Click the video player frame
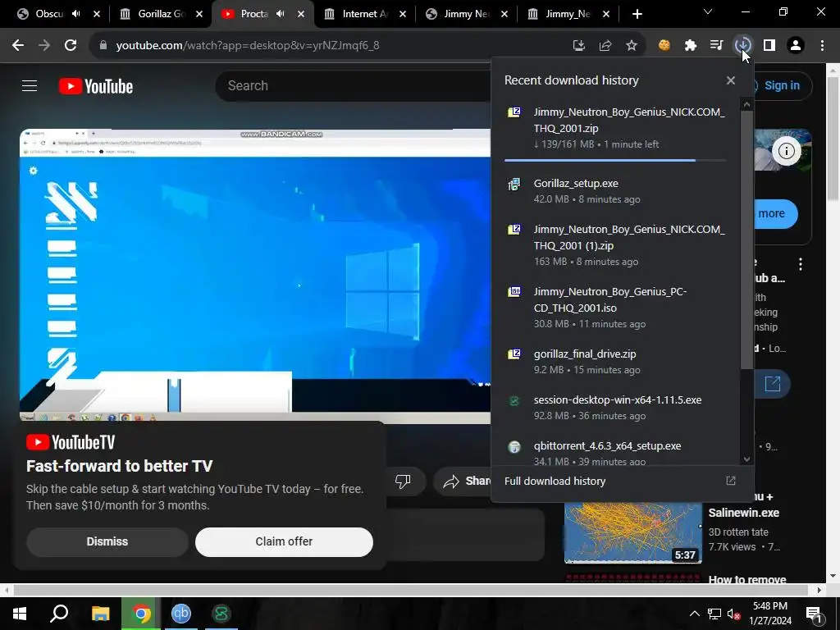 [x=255, y=276]
